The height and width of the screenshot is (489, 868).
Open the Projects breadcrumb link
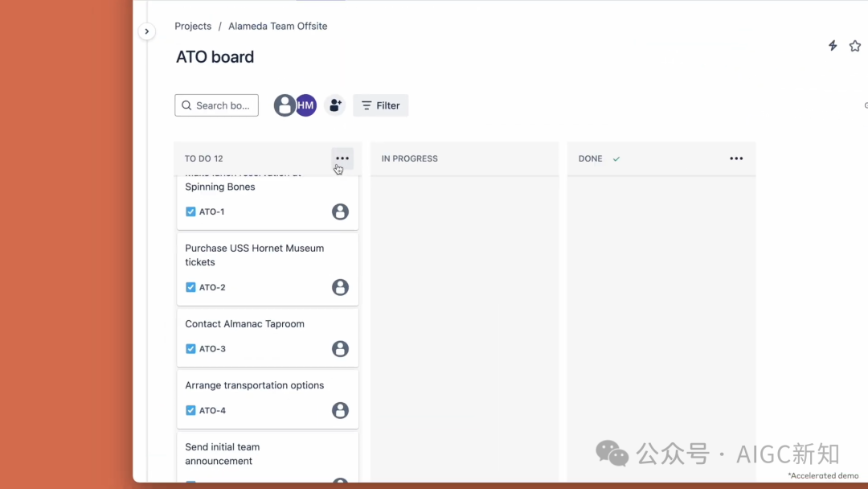pos(193,26)
